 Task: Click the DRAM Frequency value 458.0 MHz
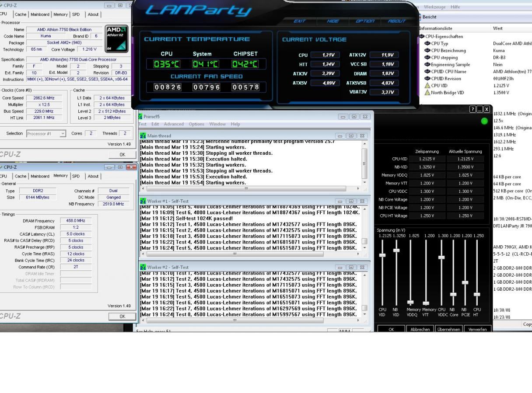coord(76,221)
